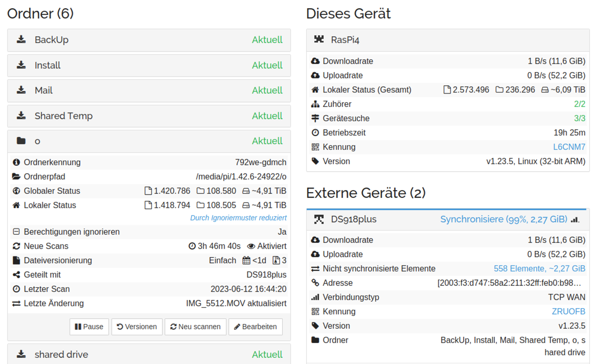Expand the Mail folder panel
The height and width of the screenshot is (364, 594).
(x=149, y=90)
